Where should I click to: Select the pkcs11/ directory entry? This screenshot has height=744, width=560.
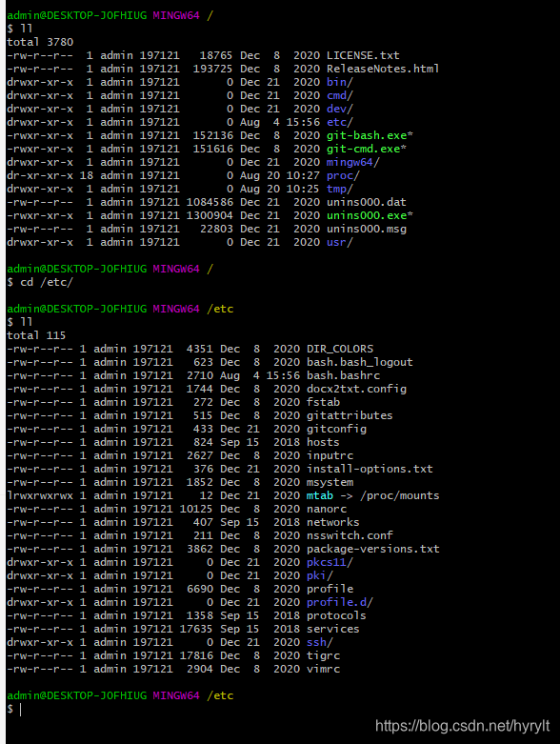point(330,562)
